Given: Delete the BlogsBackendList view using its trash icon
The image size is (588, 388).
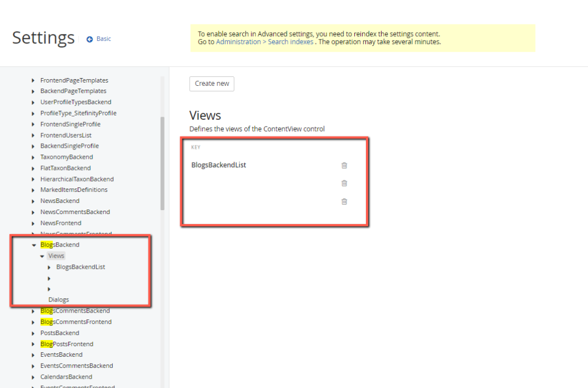Looking at the screenshot, I should coord(344,166).
